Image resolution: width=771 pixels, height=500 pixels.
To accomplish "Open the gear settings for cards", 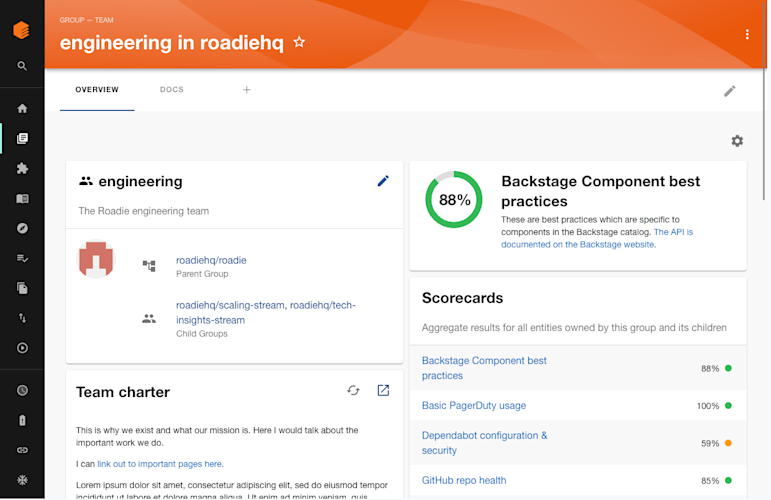I will click(737, 141).
